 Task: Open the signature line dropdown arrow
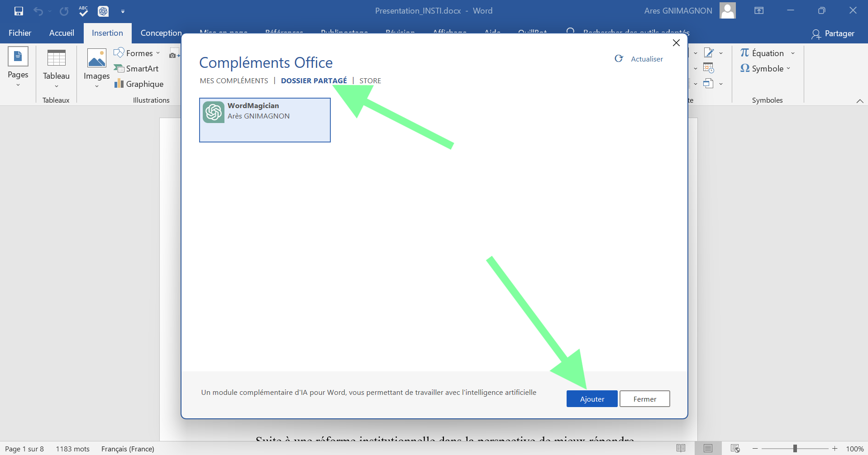click(721, 53)
